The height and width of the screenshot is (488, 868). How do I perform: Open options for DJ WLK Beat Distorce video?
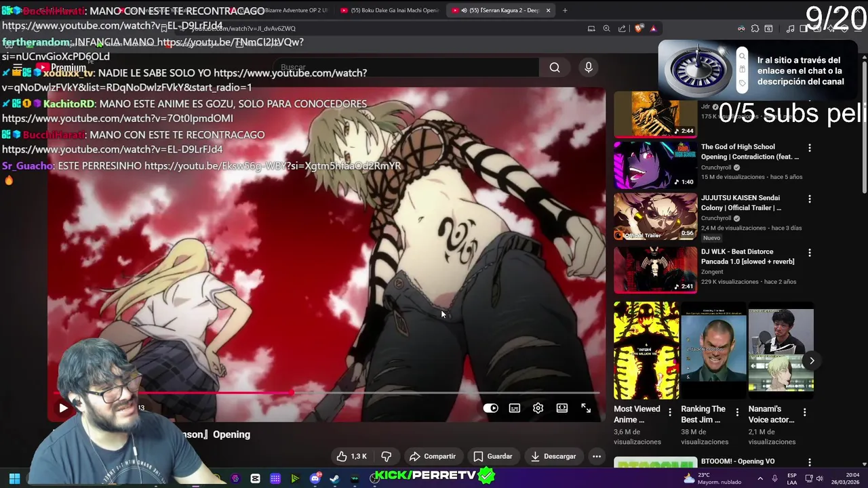809,252
